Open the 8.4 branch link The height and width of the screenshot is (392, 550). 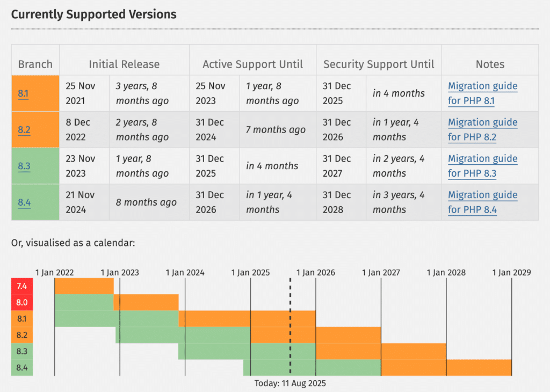pyautogui.click(x=24, y=202)
